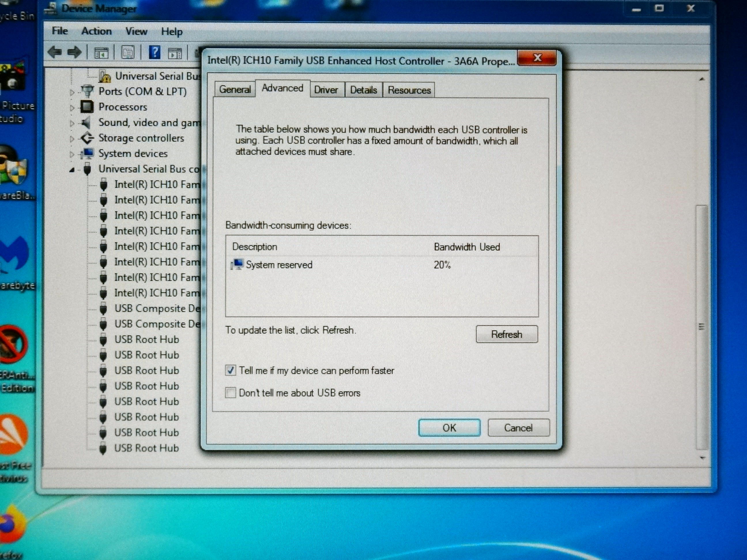Open the Help menu
This screenshot has width=747, height=560.
(x=172, y=32)
